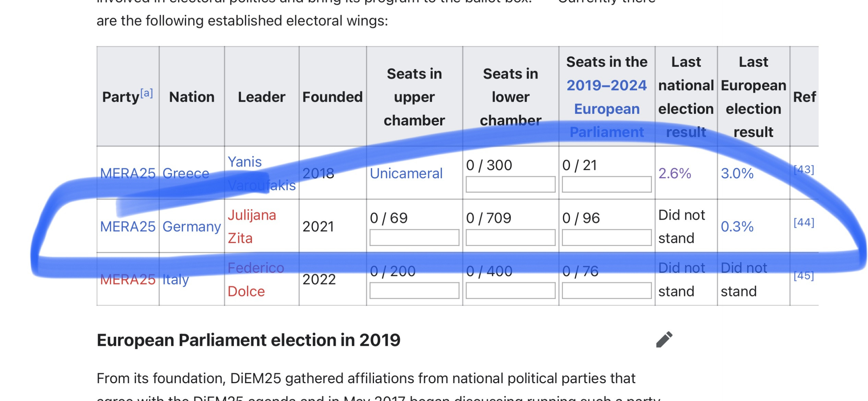Click the 3.0% European election result
Image resolution: width=868 pixels, height=401 pixels.
(x=737, y=173)
